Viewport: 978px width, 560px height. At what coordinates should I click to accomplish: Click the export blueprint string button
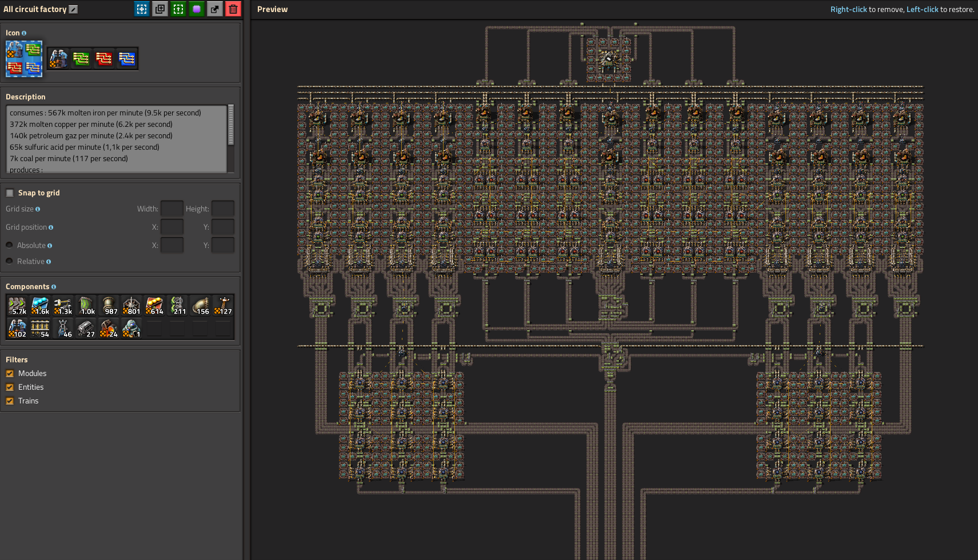[215, 9]
